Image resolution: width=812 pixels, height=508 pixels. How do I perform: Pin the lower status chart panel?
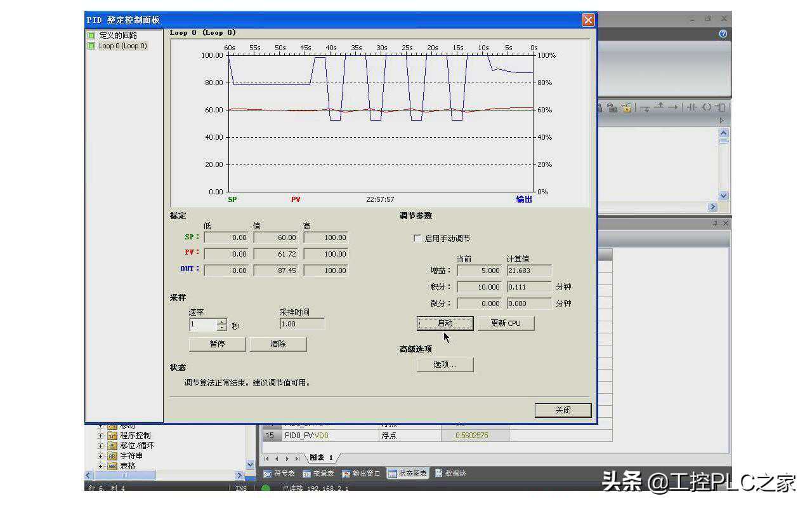pyautogui.click(x=715, y=224)
